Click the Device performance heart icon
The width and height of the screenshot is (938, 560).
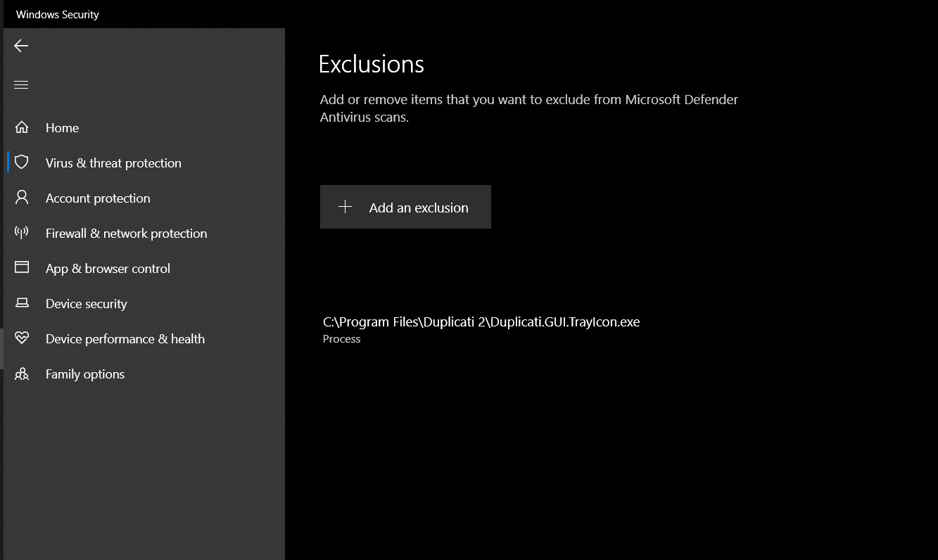[22, 338]
